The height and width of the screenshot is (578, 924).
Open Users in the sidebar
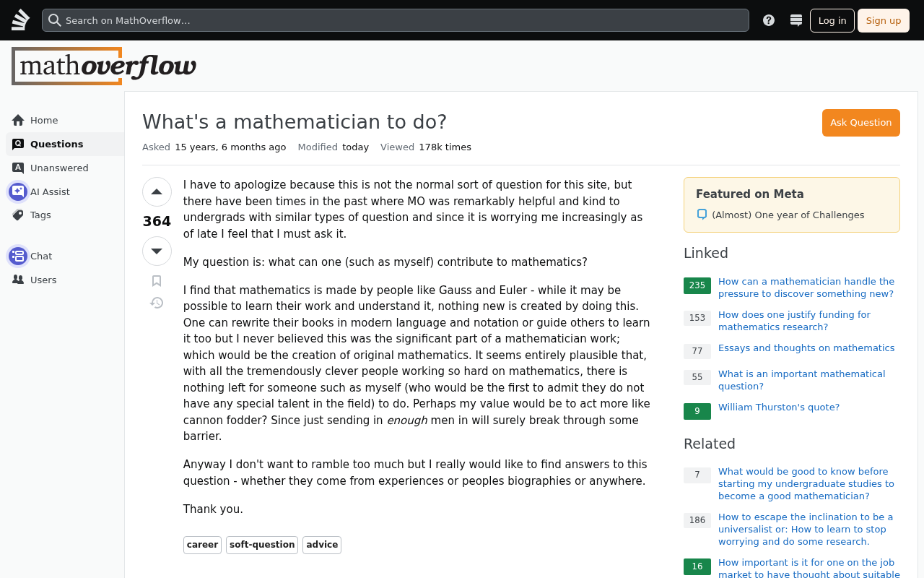43,280
